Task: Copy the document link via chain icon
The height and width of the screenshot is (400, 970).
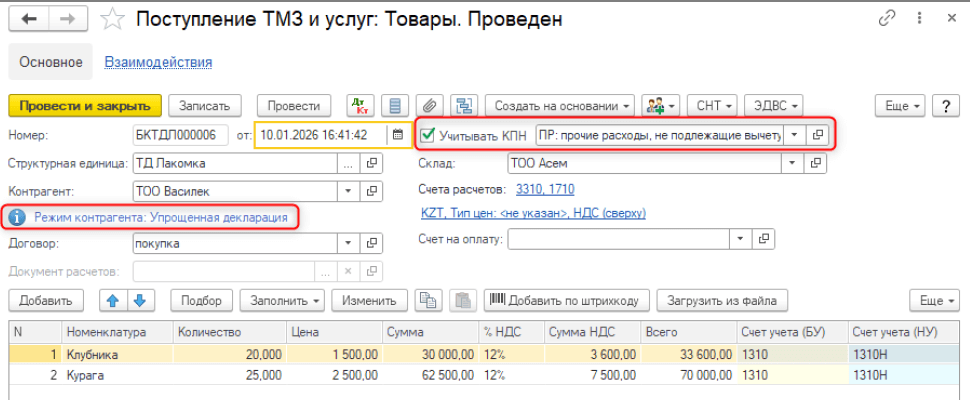Action: (x=887, y=19)
